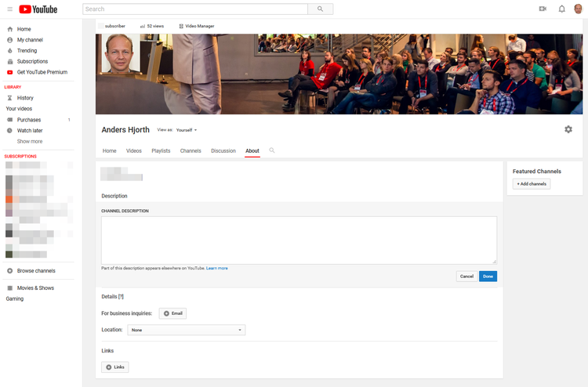Click the My channel sidebar icon
Image resolution: width=588 pixels, height=387 pixels.
10,40
